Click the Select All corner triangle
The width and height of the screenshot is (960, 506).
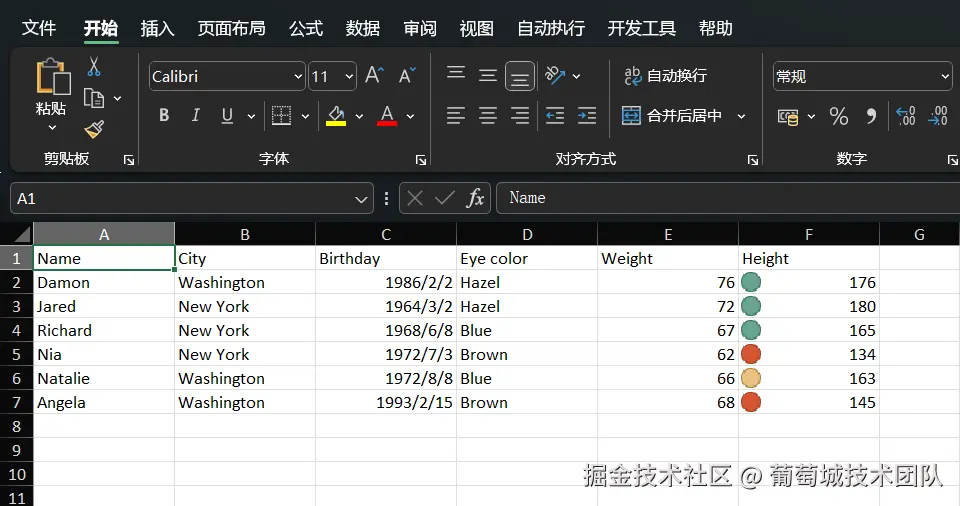[22, 234]
